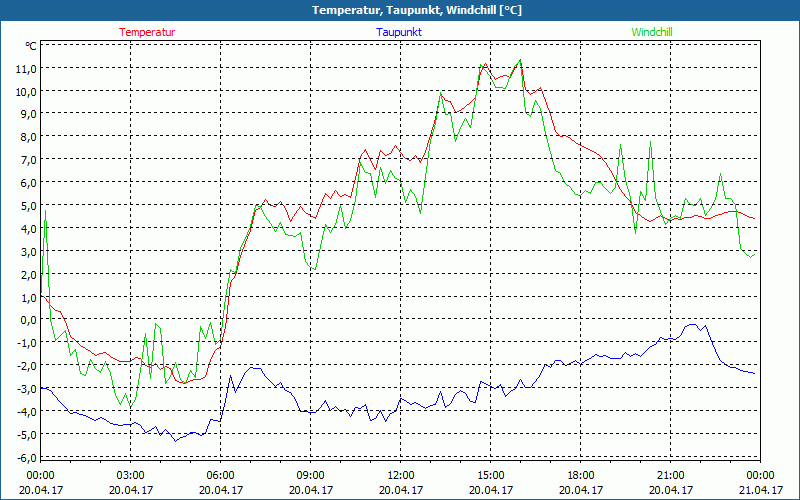The image size is (800, 500).
Task: Click the 3,0 y-axis value
Action: pyautogui.click(x=28, y=251)
